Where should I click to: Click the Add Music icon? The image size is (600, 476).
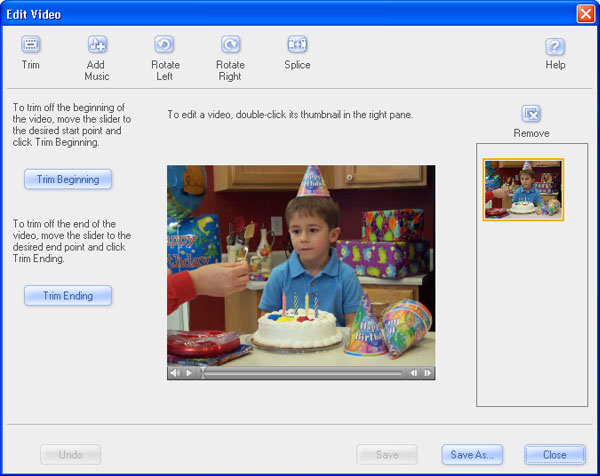tap(97, 45)
